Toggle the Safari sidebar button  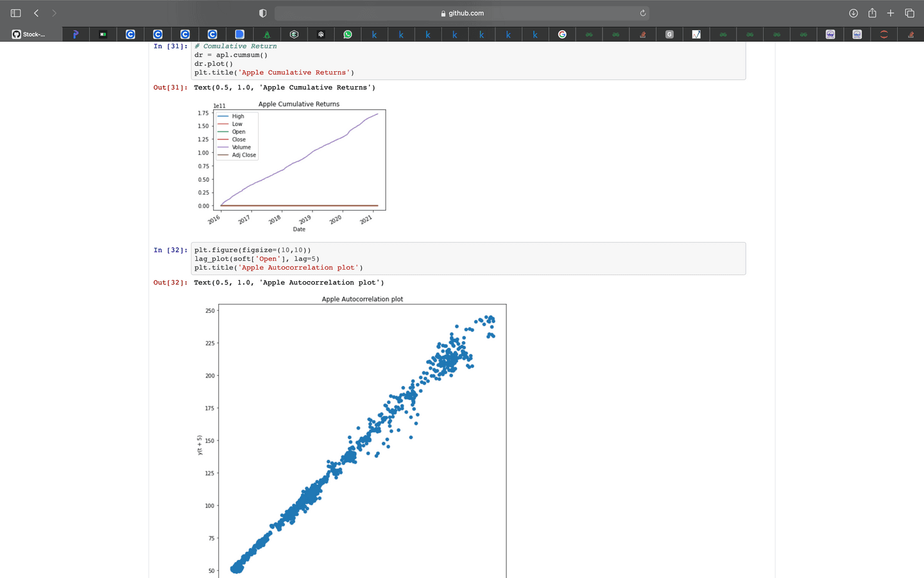(16, 13)
